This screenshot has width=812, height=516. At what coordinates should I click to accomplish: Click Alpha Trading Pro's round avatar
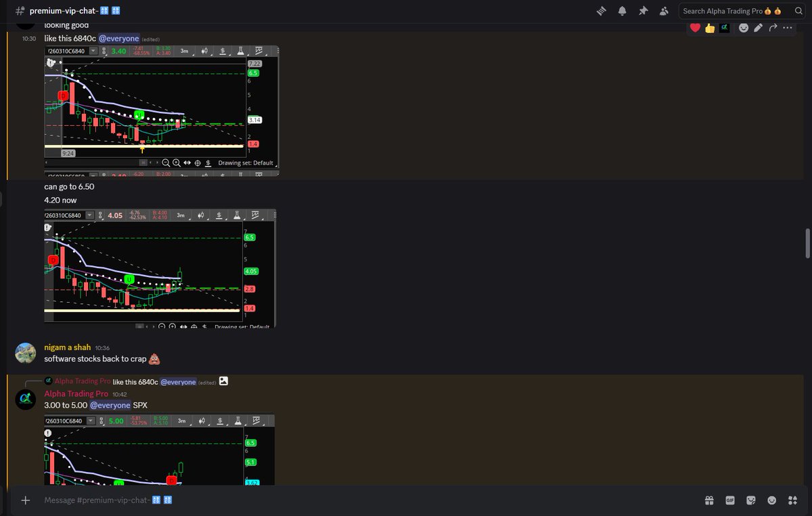click(26, 400)
